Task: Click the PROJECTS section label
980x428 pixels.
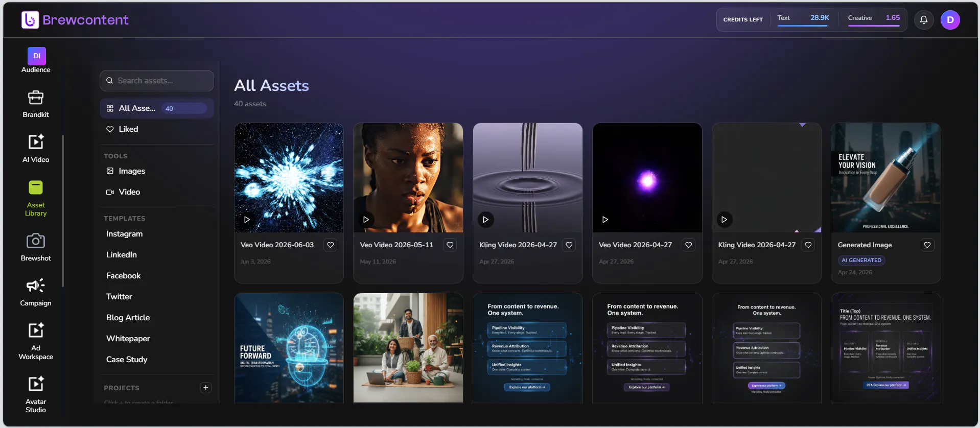Action: (122, 388)
